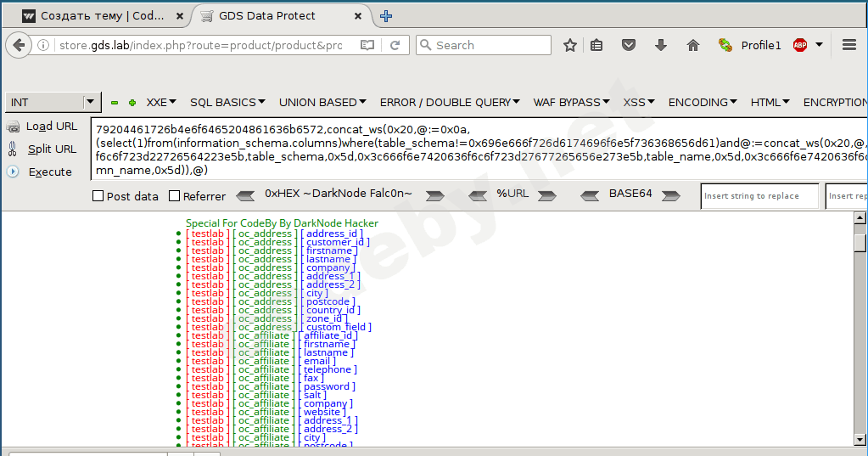
Task: Open the Profile1 proxy extension icon
Action: click(x=725, y=45)
